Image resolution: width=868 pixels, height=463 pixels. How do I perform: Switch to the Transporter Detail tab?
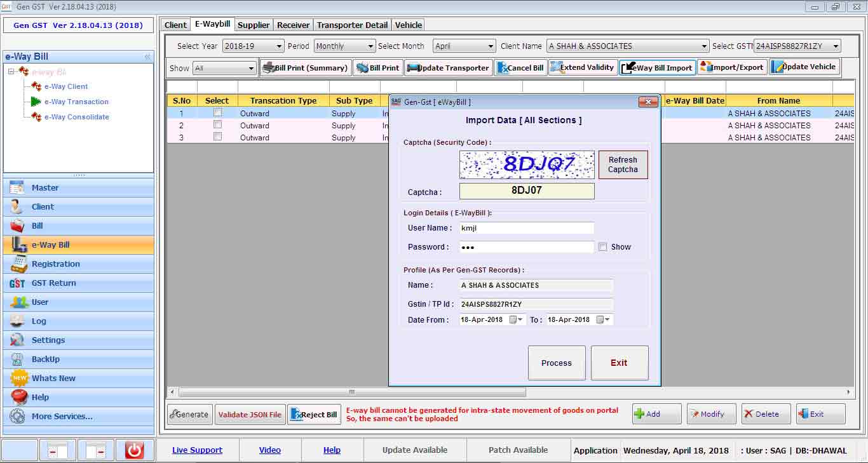(352, 25)
